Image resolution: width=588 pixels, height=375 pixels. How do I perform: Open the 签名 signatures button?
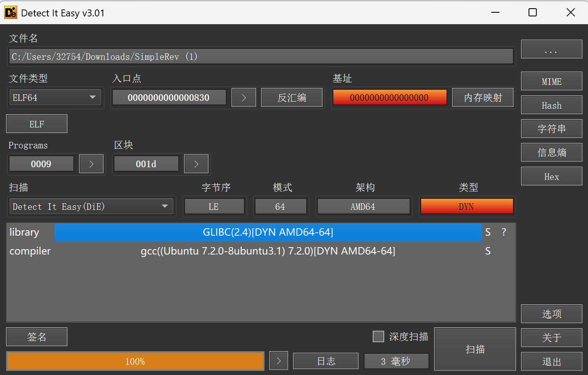[x=37, y=337]
